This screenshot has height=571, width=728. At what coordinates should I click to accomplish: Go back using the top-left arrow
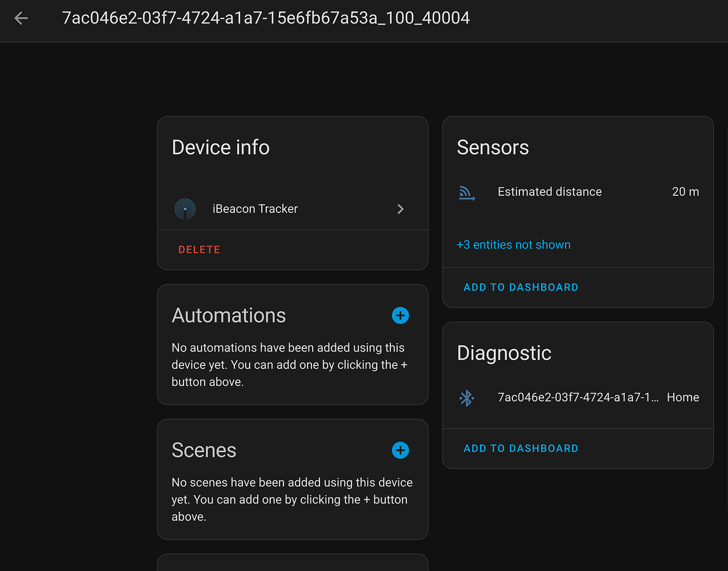pos(21,18)
